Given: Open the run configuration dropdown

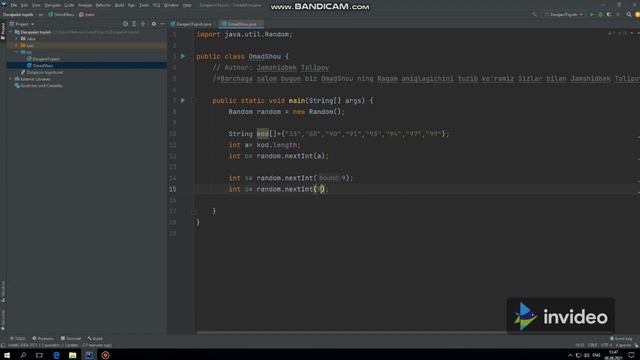Looking at the screenshot, I should tap(563, 14).
